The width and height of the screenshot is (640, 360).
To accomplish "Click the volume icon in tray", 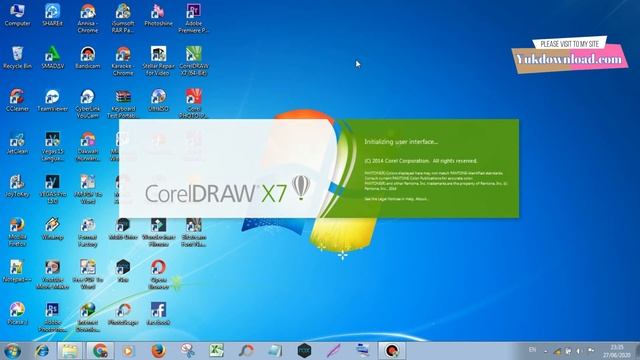I will pyautogui.click(x=579, y=351).
